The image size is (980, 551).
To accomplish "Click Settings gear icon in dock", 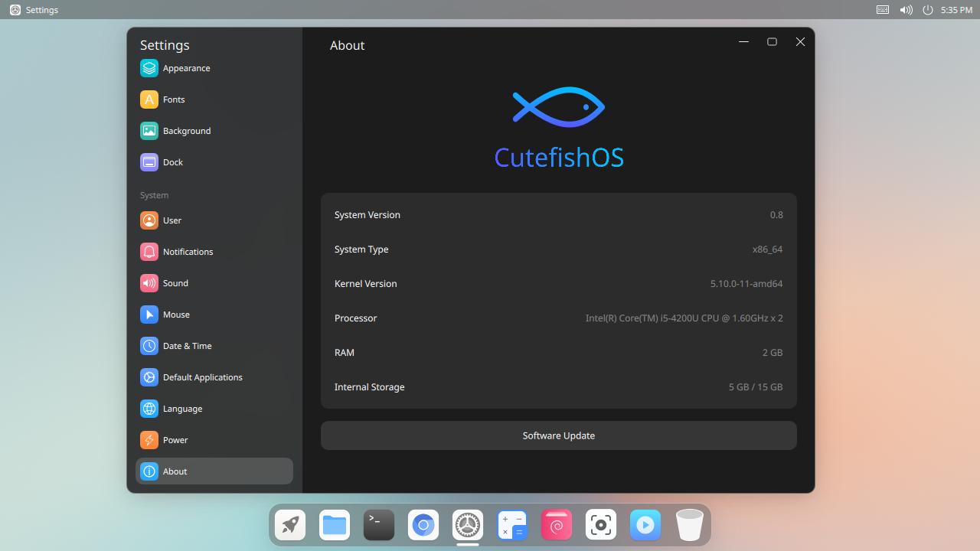I will coord(468,525).
